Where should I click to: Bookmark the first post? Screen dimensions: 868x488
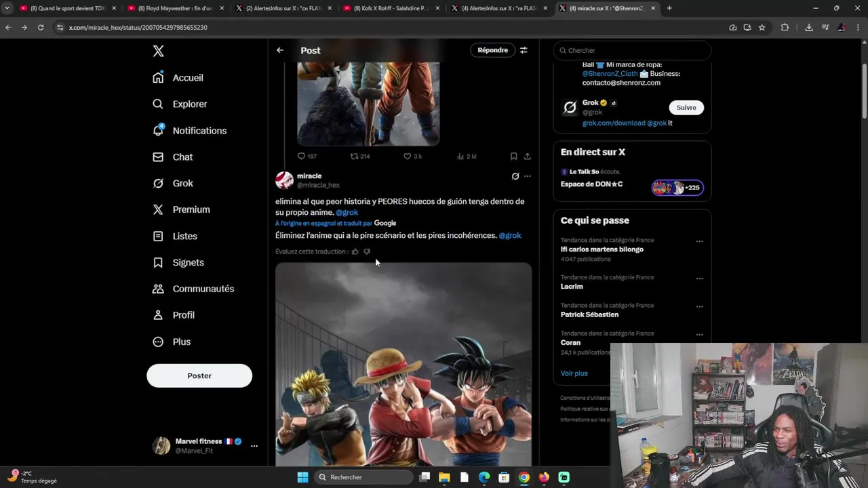coord(513,157)
